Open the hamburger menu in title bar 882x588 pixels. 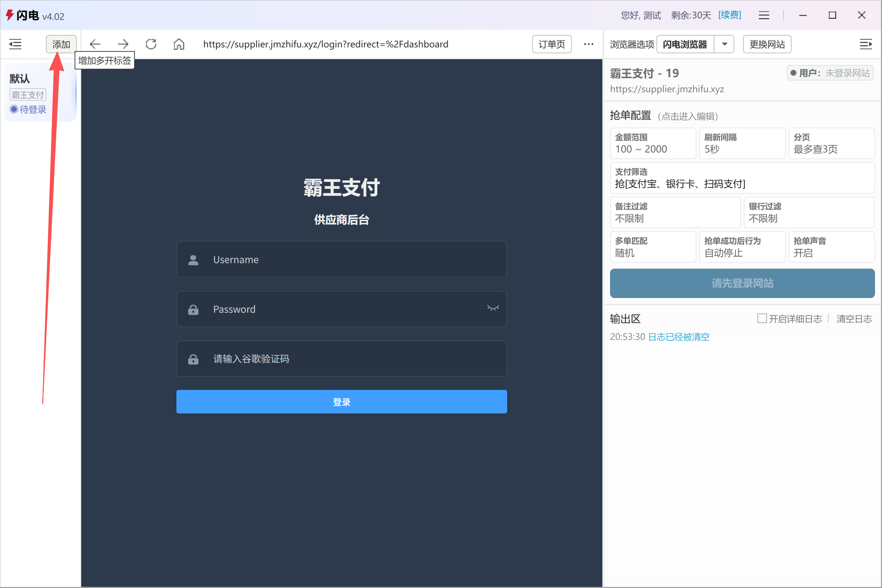(764, 15)
